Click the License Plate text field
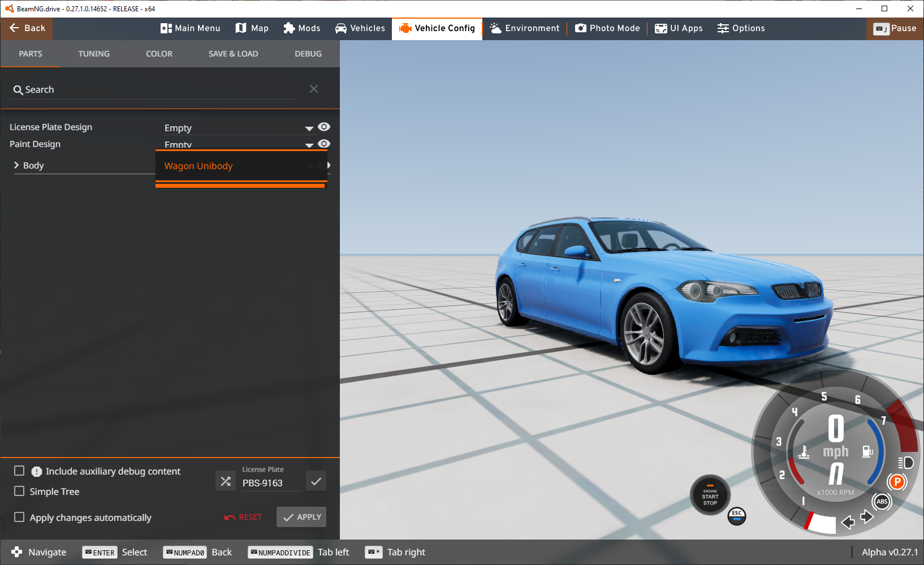Viewport: 924px width, 565px height. pyautogui.click(x=271, y=483)
